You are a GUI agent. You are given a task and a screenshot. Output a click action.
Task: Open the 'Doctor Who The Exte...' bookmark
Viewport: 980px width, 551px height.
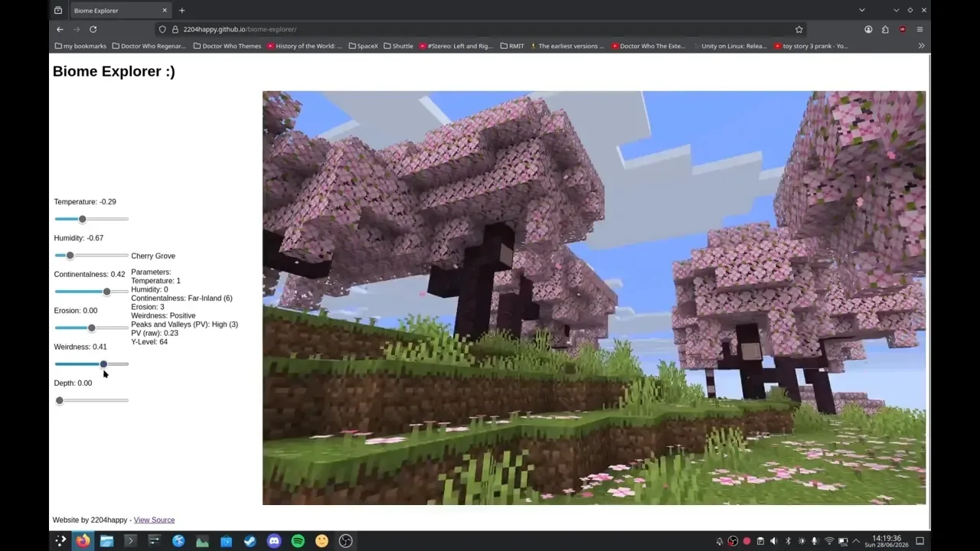[648, 46]
